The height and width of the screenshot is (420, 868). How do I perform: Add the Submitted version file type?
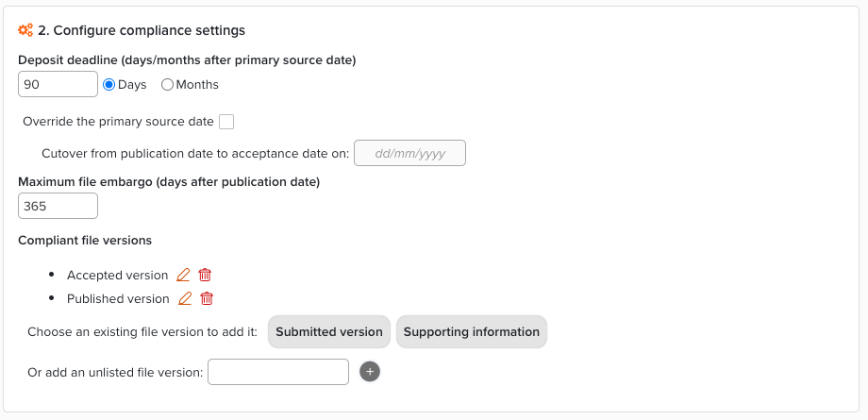[x=329, y=332]
